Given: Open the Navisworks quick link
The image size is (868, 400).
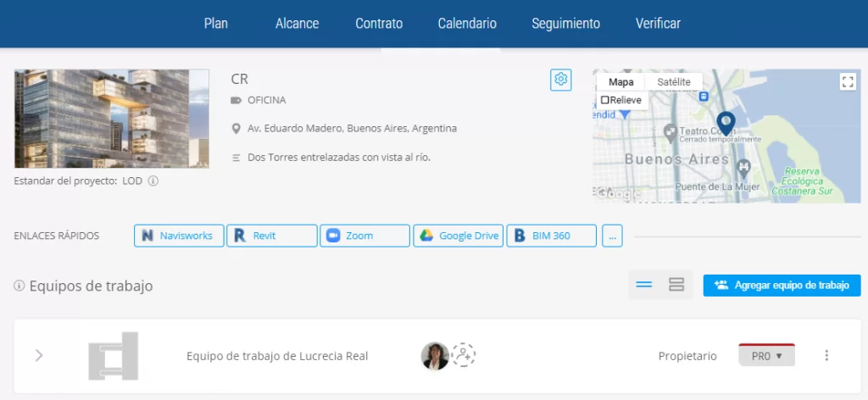Looking at the screenshot, I should point(179,236).
